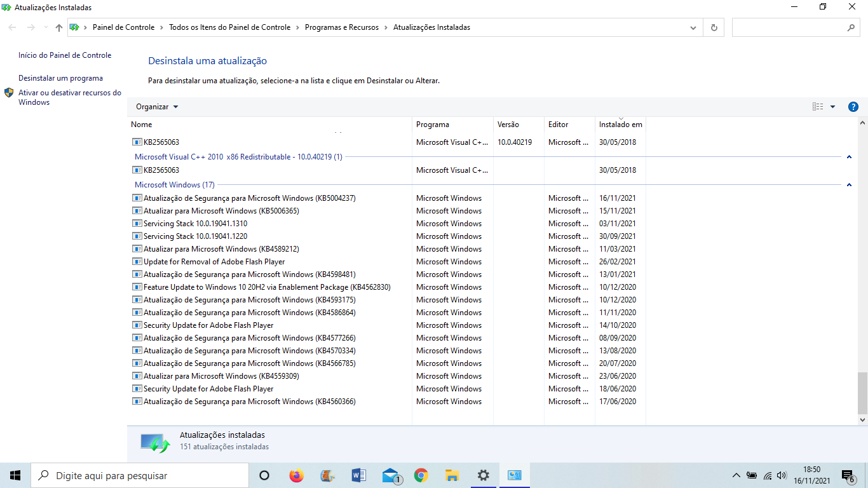Open the notification center icon

click(848, 475)
